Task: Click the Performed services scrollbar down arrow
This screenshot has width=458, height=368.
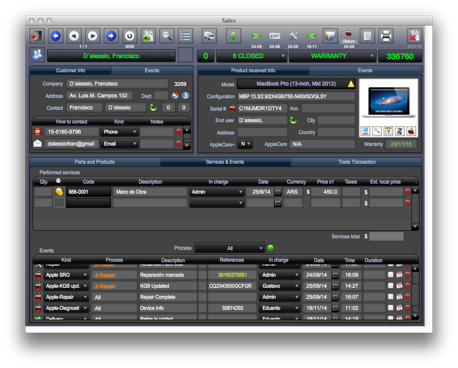Action: coord(415,227)
